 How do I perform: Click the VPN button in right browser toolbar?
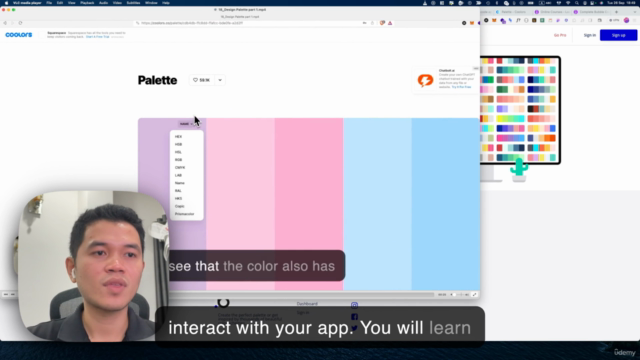[x=614, y=20]
